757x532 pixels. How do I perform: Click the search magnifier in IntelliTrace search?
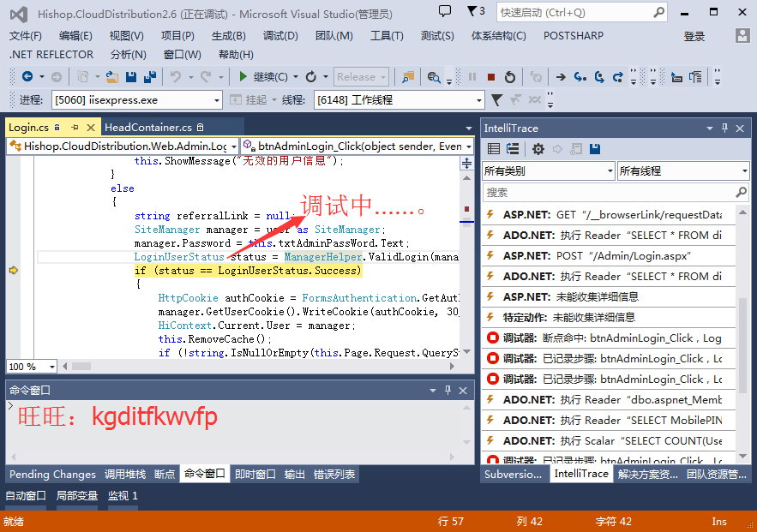pos(741,193)
